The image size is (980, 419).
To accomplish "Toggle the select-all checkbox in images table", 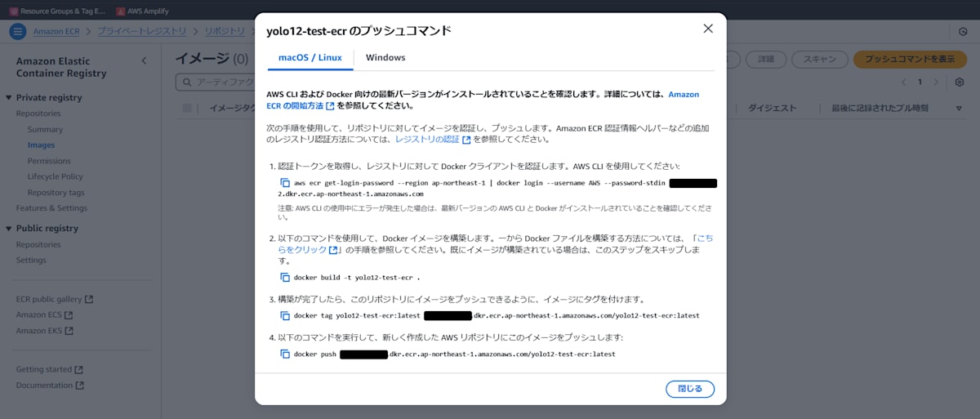I will coord(188,108).
